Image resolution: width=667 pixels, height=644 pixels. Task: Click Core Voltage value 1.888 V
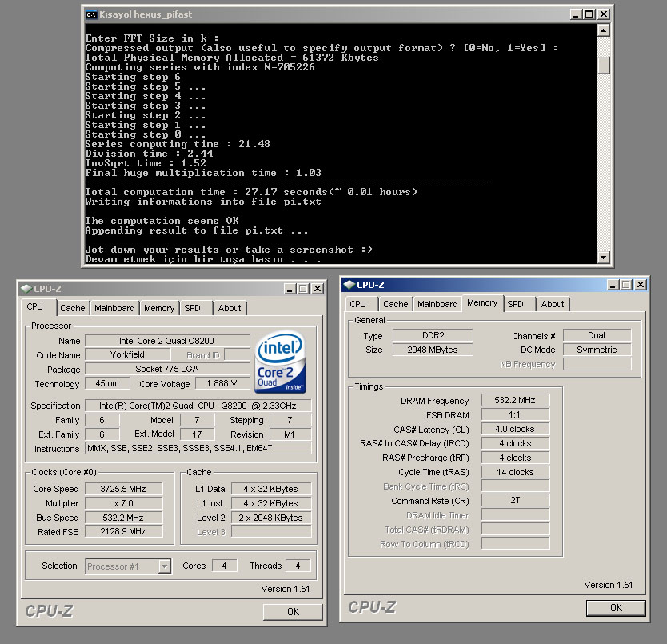(222, 383)
